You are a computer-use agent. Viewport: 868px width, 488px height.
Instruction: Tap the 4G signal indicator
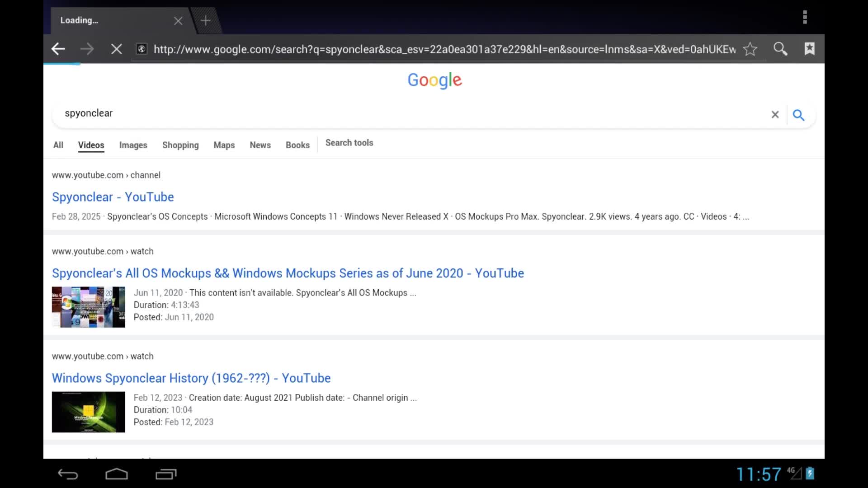point(794,473)
